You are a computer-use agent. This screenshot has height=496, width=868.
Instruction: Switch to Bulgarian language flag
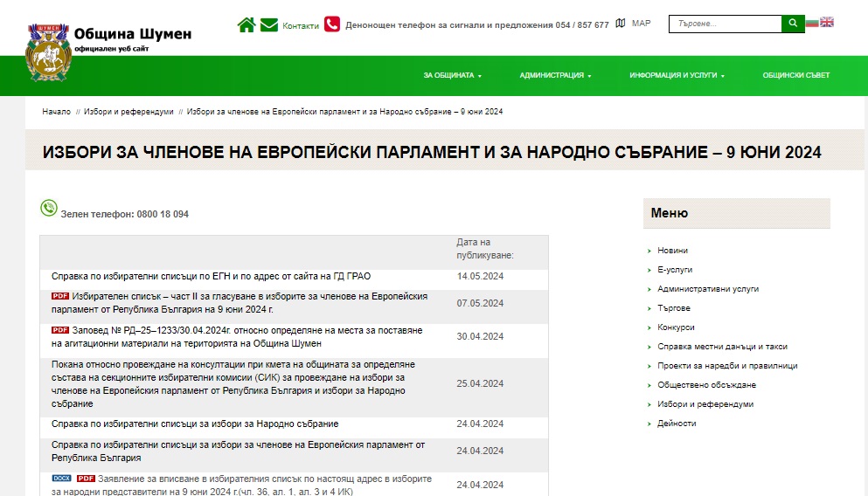point(812,23)
